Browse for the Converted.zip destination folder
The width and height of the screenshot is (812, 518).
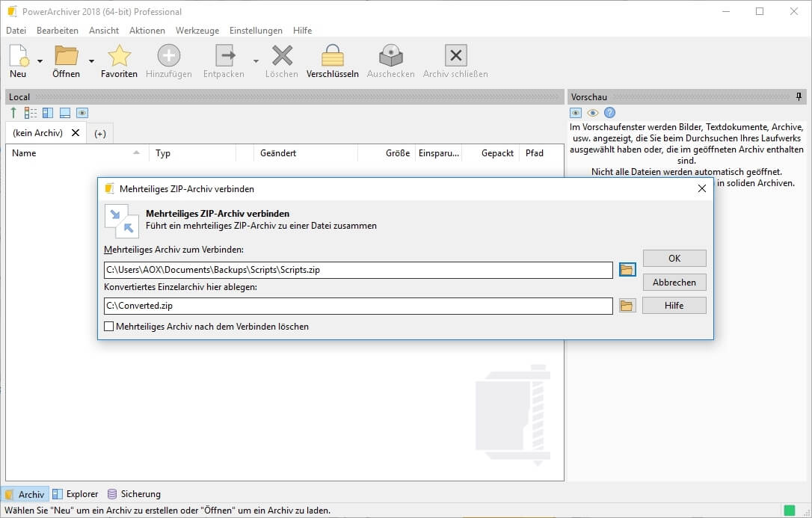(627, 306)
